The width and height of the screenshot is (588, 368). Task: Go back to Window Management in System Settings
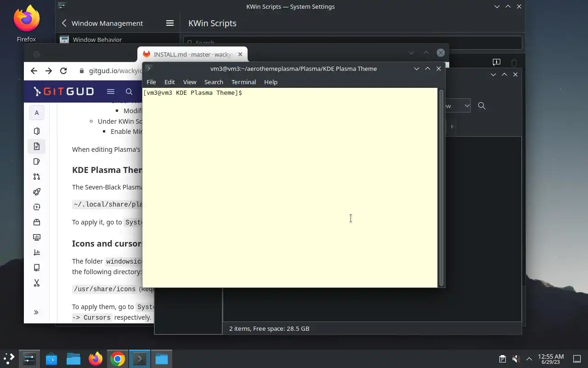102,23
